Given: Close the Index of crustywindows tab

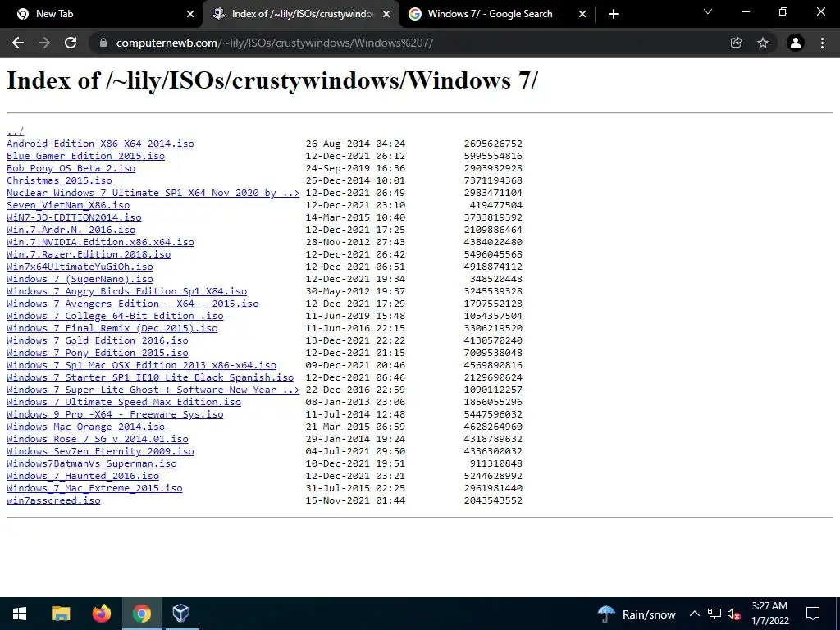Looking at the screenshot, I should tap(386, 14).
